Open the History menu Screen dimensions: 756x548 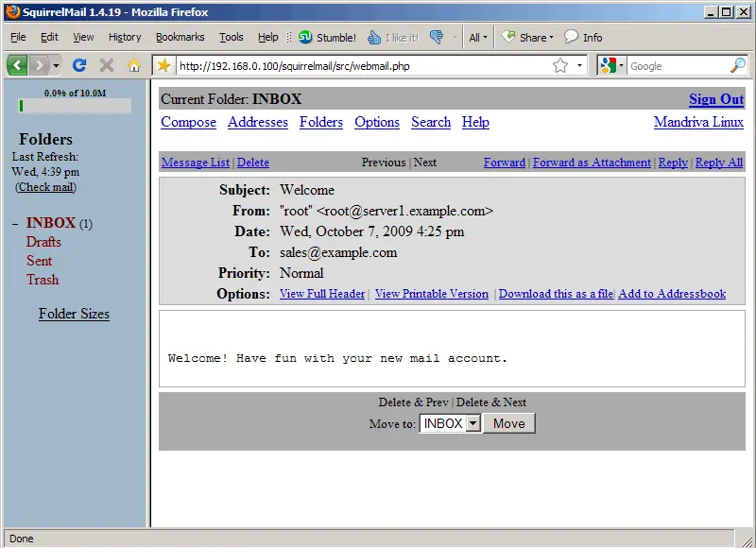click(125, 37)
